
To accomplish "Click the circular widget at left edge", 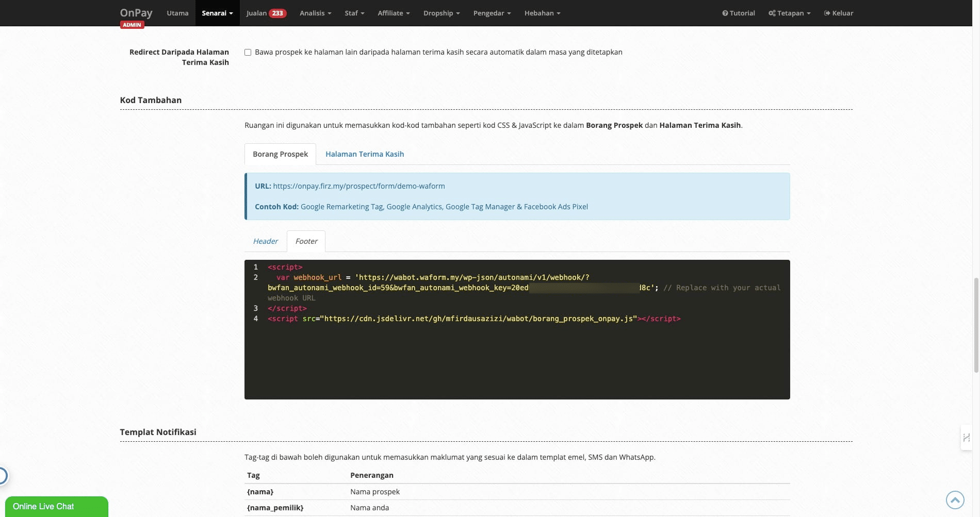I will 3,476.
